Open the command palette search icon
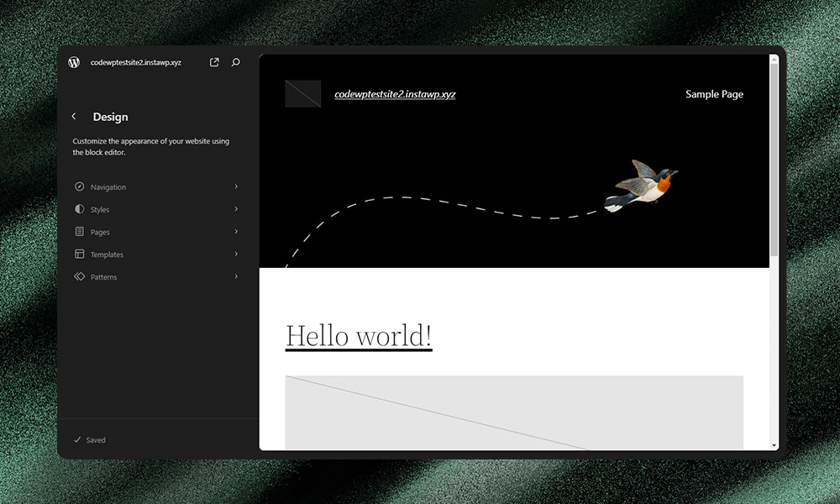 [x=235, y=61]
